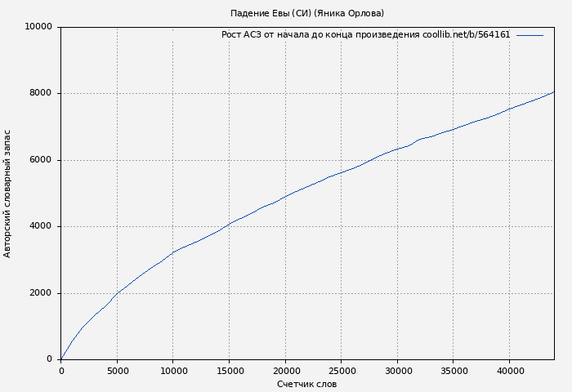Click the 10000 tick label on horizontal axis
Screen dimensions: 572x392
pos(172,371)
